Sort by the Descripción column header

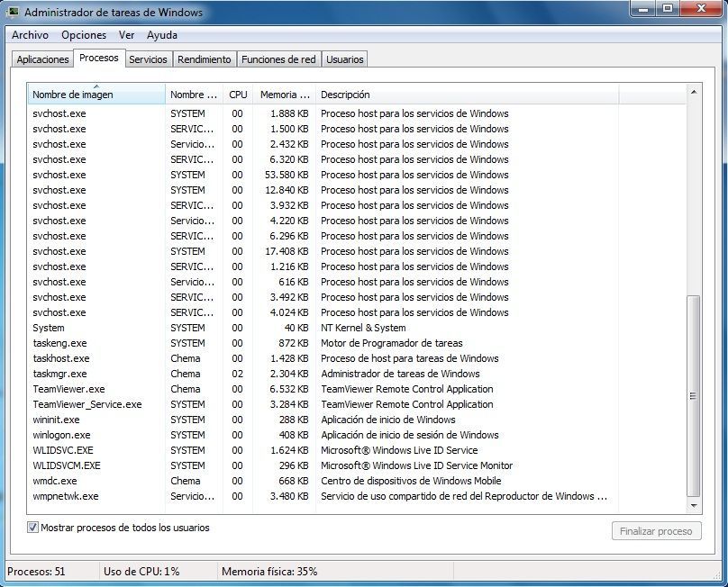(x=467, y=95)
